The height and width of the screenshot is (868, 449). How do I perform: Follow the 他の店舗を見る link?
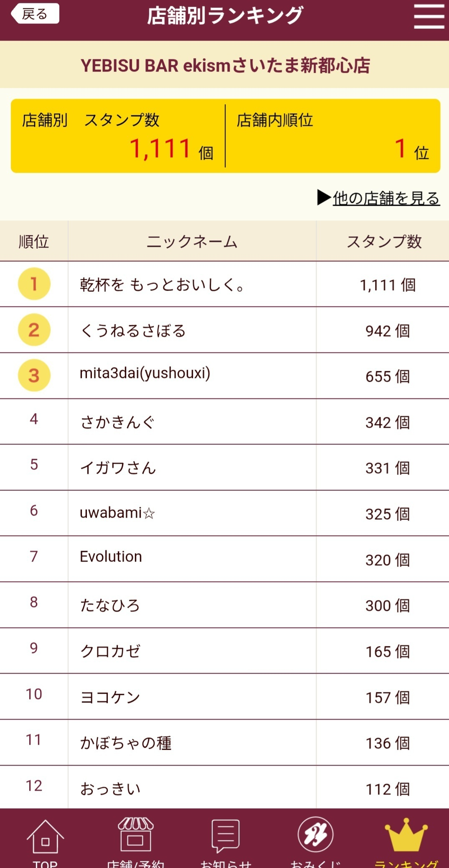point(386,198)
